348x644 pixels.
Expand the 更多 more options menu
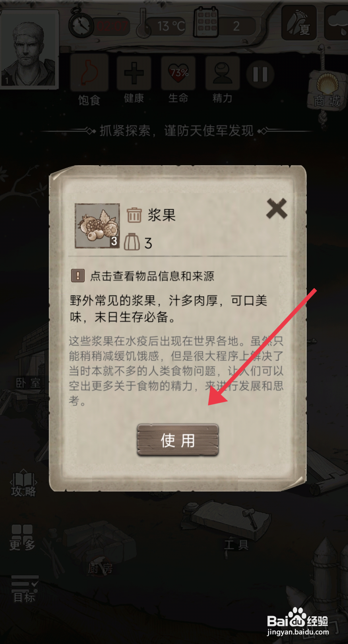tap(22, 537)
